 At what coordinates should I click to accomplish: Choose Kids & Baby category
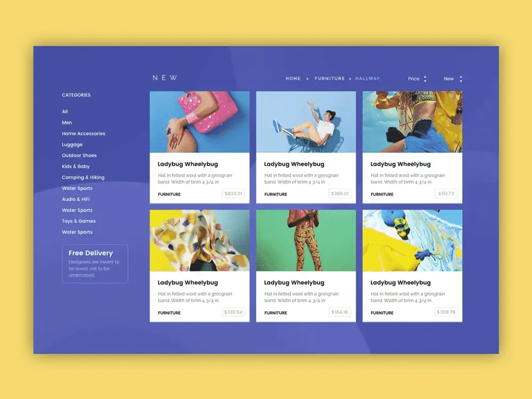(x=76, y=166)
